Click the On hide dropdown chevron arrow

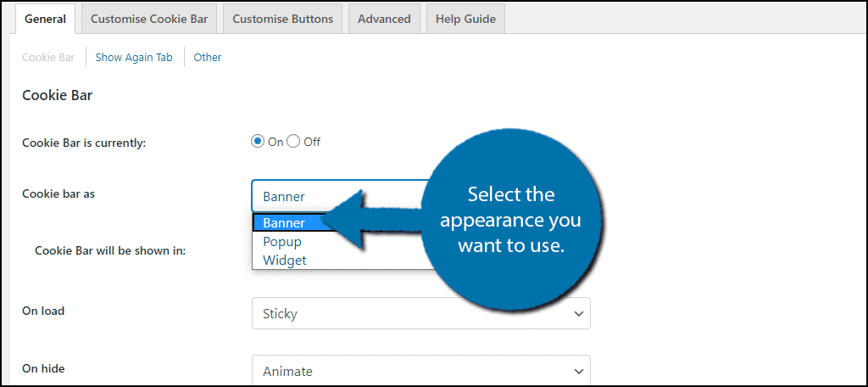(578, 372)
